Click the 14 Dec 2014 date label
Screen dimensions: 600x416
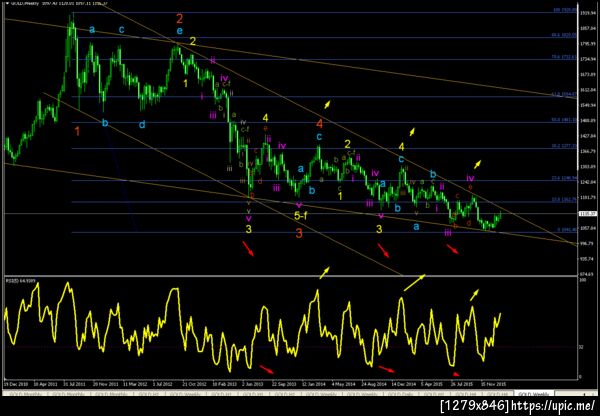[x=403, y=383]
